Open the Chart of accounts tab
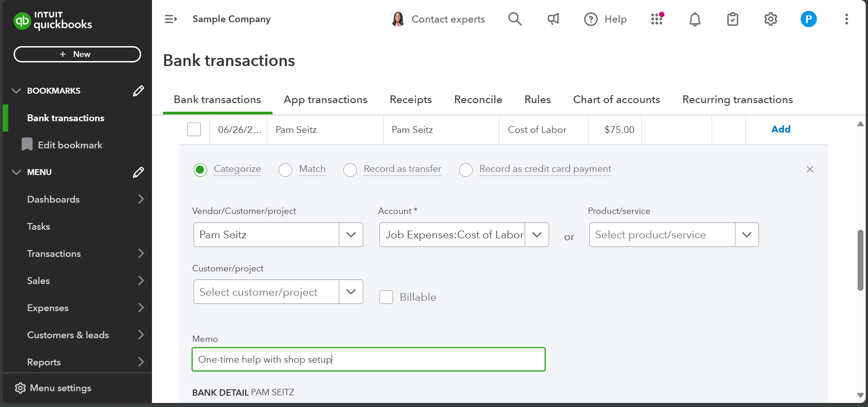 (616, 99)
